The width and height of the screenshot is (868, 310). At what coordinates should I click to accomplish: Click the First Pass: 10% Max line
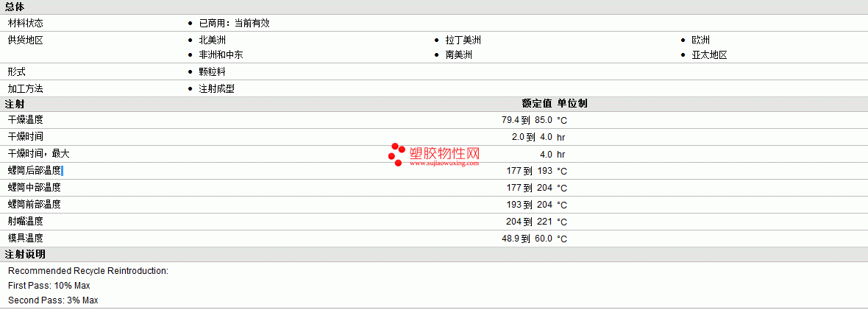(x=49, y=286)
